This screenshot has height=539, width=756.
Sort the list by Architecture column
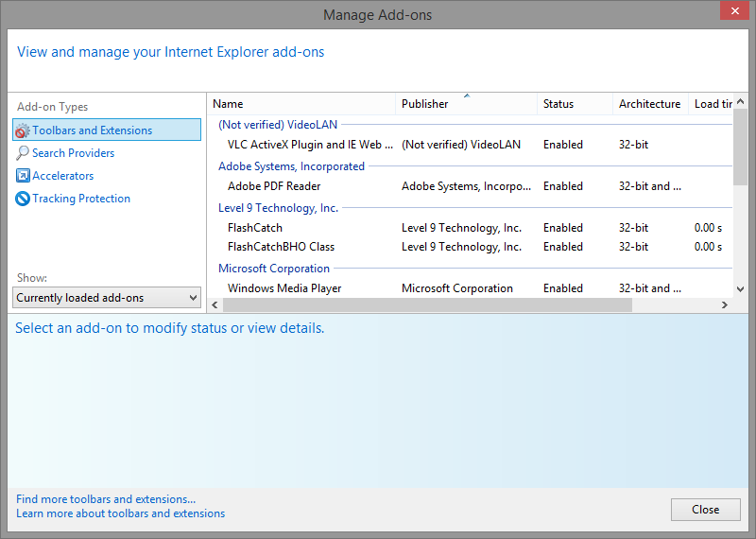point(650,104)
